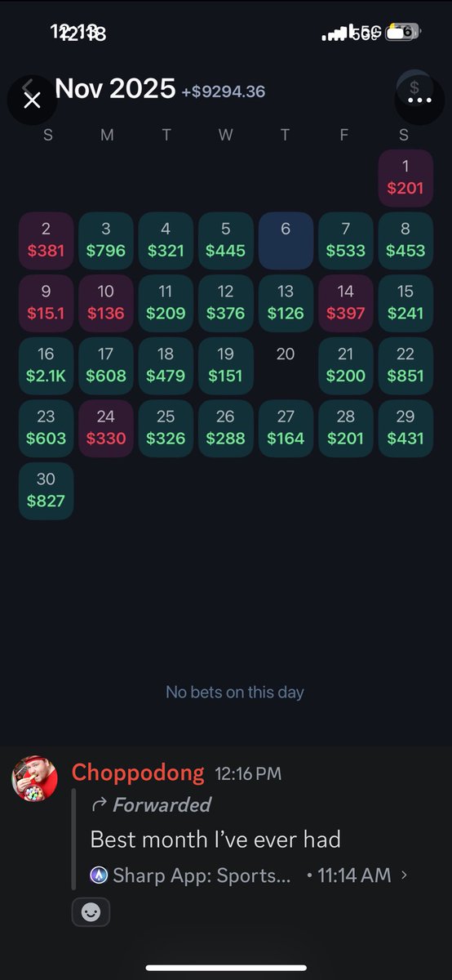Tap Nov 2025 month title
This screenshot has height=980, width=452.
pos(115,88)
